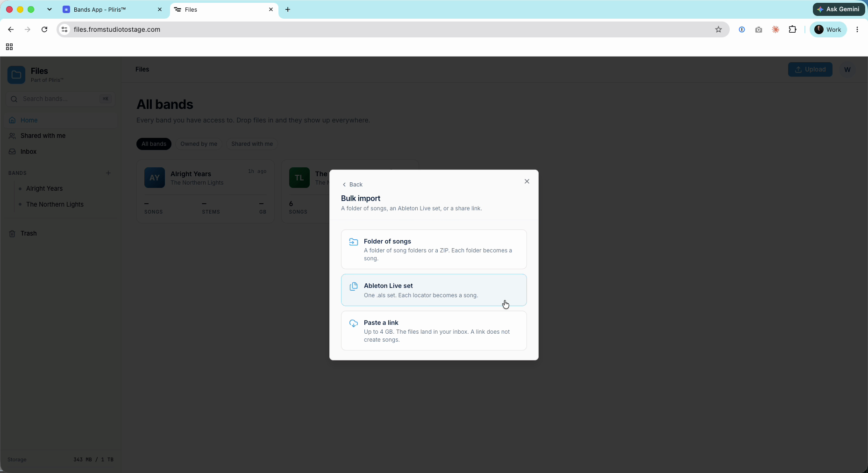Click the TL band avatar thumbnail

tap(299, 178)
